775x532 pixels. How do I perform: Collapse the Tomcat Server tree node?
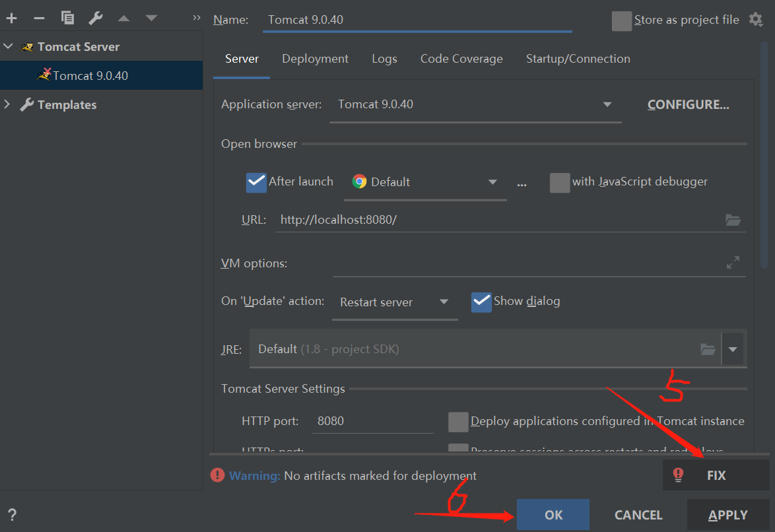click(8, 46)
